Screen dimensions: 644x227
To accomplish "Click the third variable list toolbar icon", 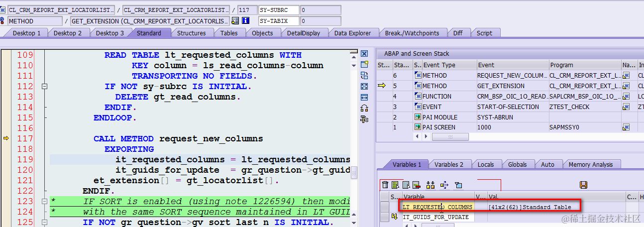I will pyautogui.click(x=406, y=185).
